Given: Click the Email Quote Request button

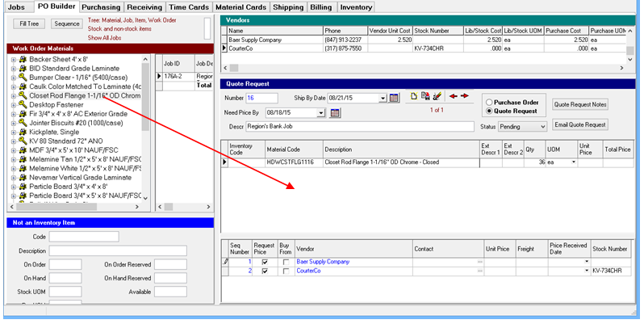Looking at the screenshot, I should 580,124.
